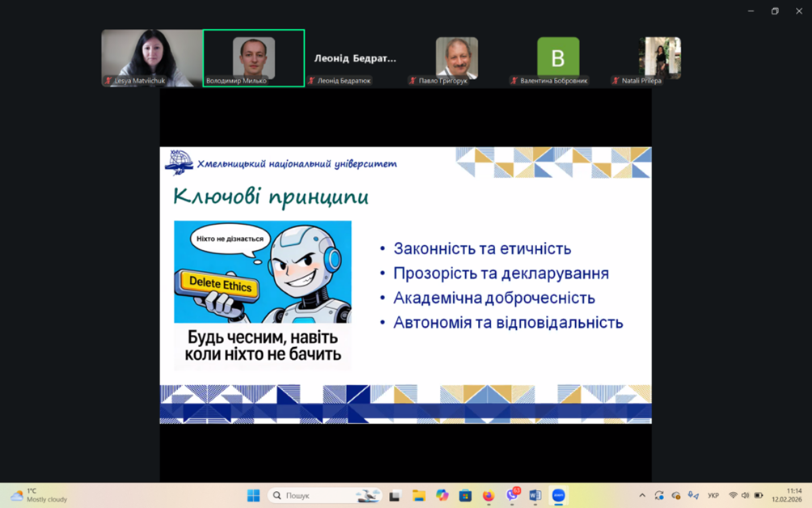This screenshot has width=812, height=508.
Task: Open Zoom app from the taskbar
Action: tap(558, 495)
